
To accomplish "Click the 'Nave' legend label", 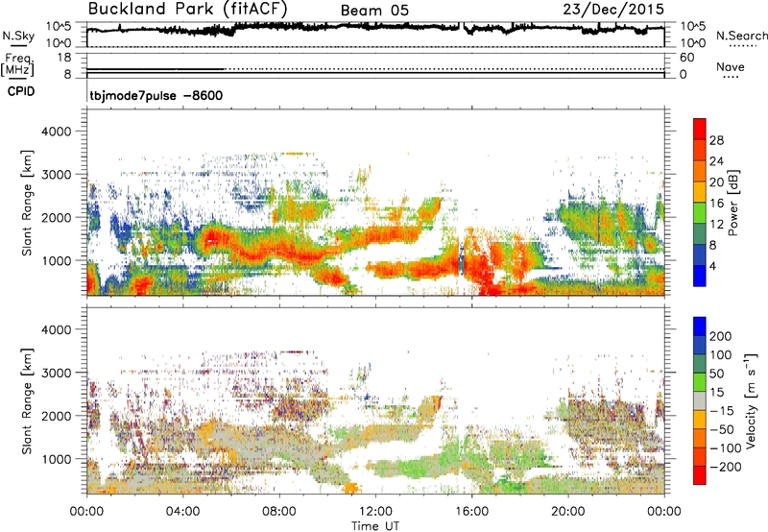I will click(x=731, y=66).
